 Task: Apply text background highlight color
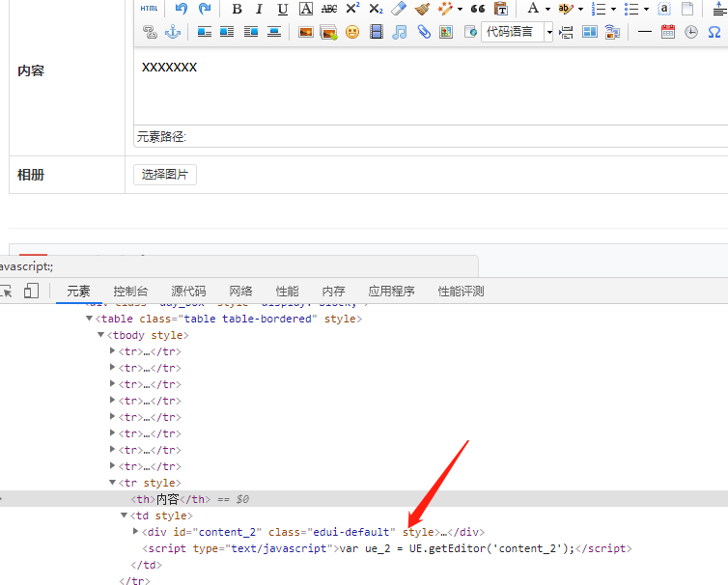[x=565, y=9]
